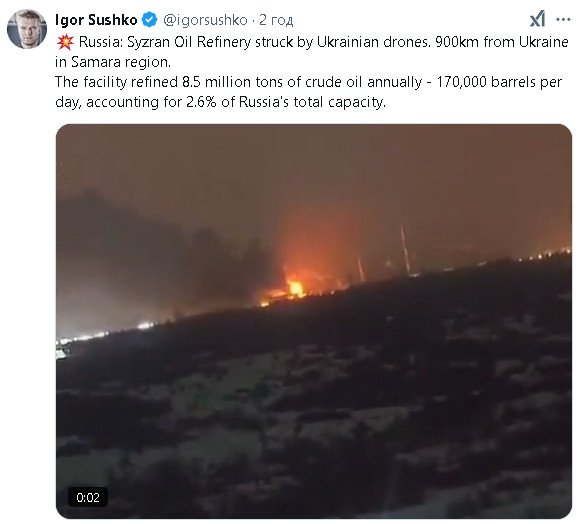Click the red explosion emoji in the tweet
583x524 pixels.
coord(65,42)
